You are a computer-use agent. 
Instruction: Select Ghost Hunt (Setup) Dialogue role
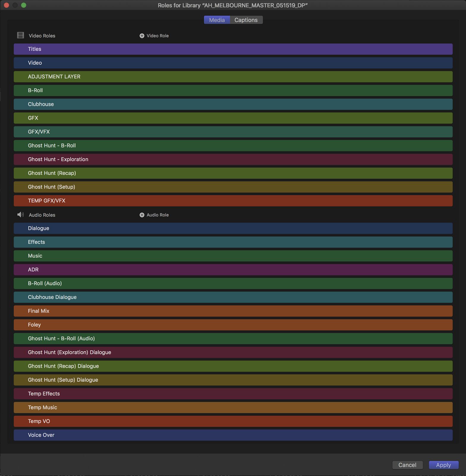(233, 380)
